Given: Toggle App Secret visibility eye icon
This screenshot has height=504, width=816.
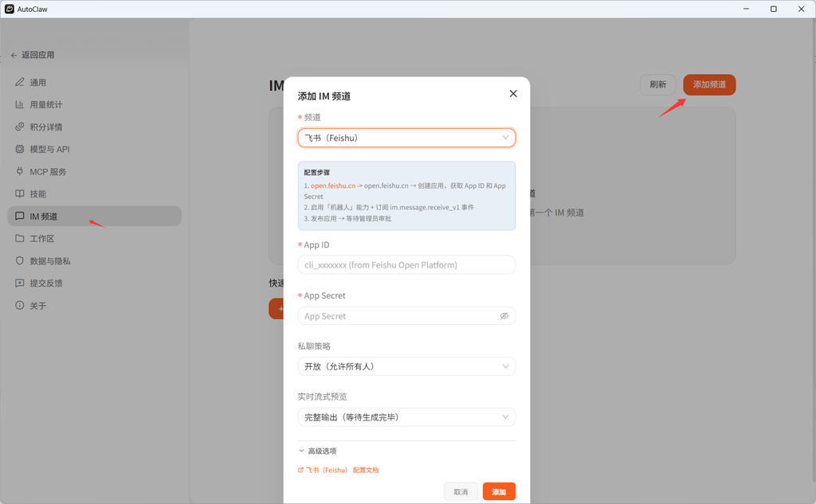Looking at the screenshot, I should click(x=504, y=316).
